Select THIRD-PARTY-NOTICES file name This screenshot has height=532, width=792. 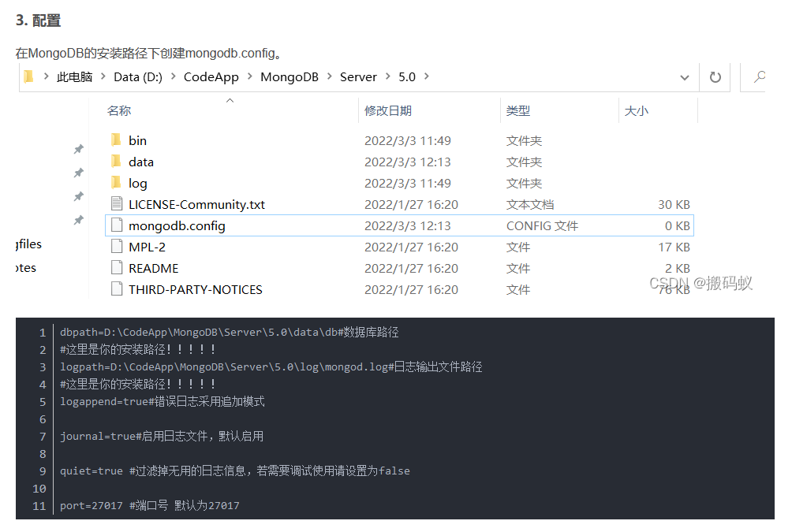tap(196, 289)
